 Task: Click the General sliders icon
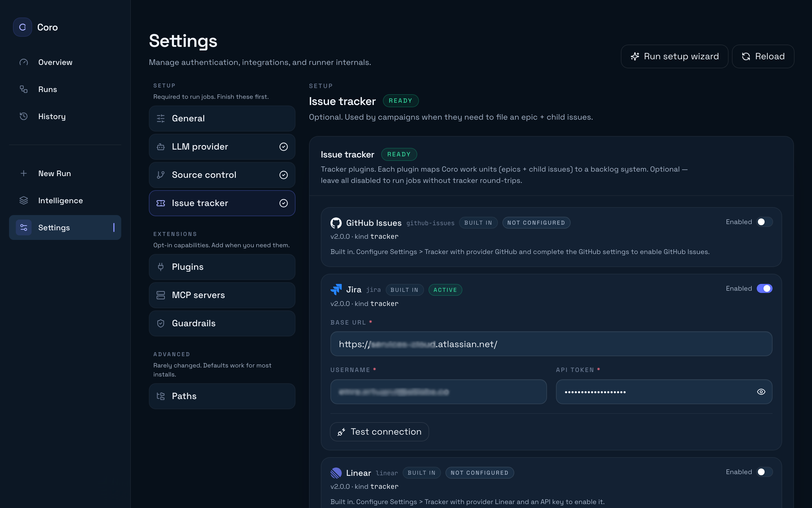pyautogui.click(x=161, y=118)
